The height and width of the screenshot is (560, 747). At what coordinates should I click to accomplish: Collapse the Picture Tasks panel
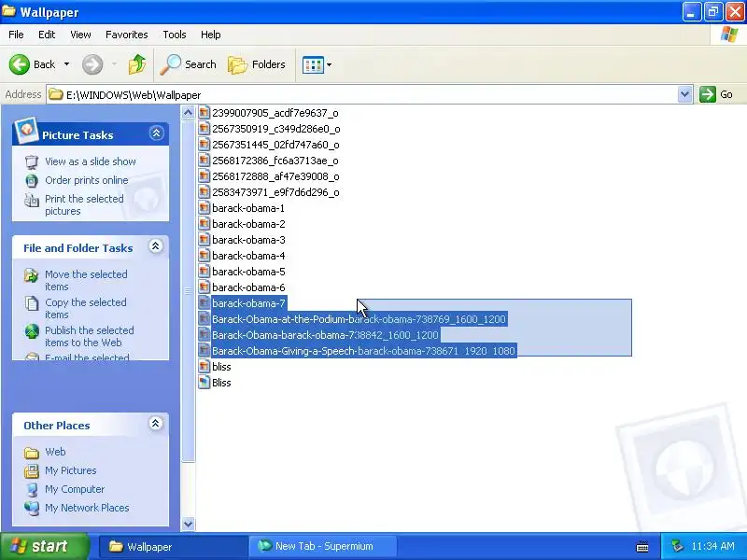point(156,133)
